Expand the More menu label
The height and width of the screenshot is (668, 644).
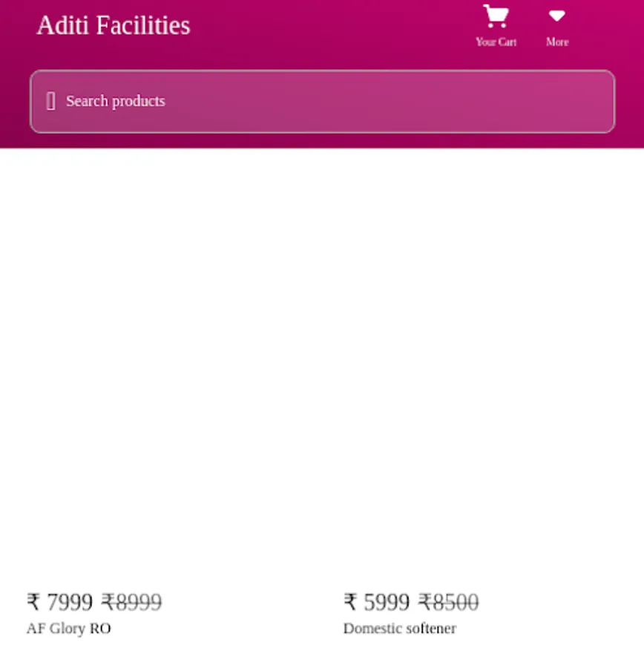[557, 42]
